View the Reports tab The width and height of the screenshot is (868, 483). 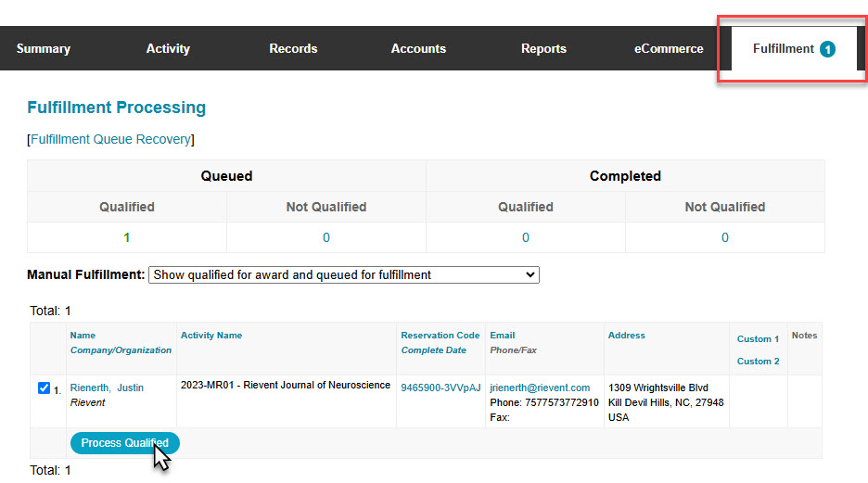(x=543, y=49)
